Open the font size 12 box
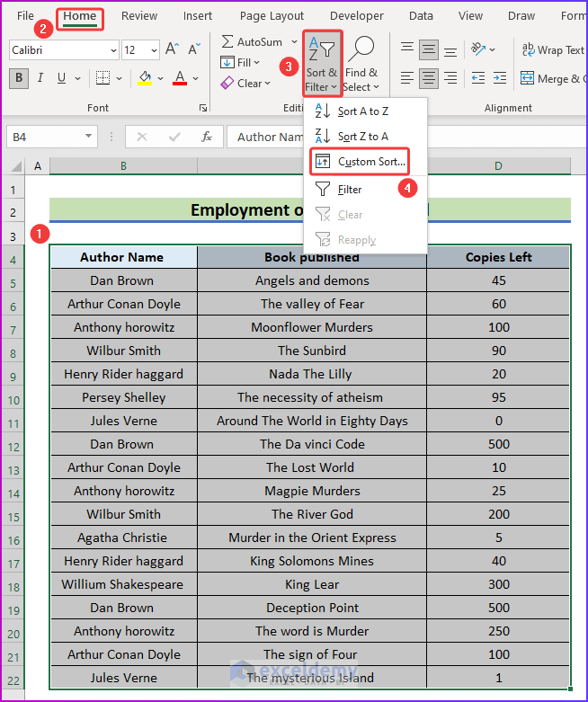The width and height of the screenshot is (588, 702). (x=140, y=50)
